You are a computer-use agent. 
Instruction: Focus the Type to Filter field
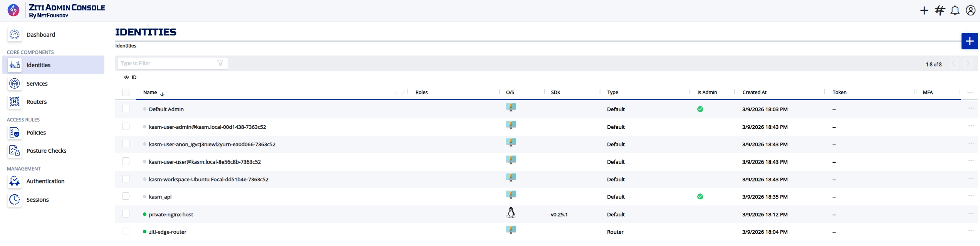pyautogui.click(x=172, y=63)
